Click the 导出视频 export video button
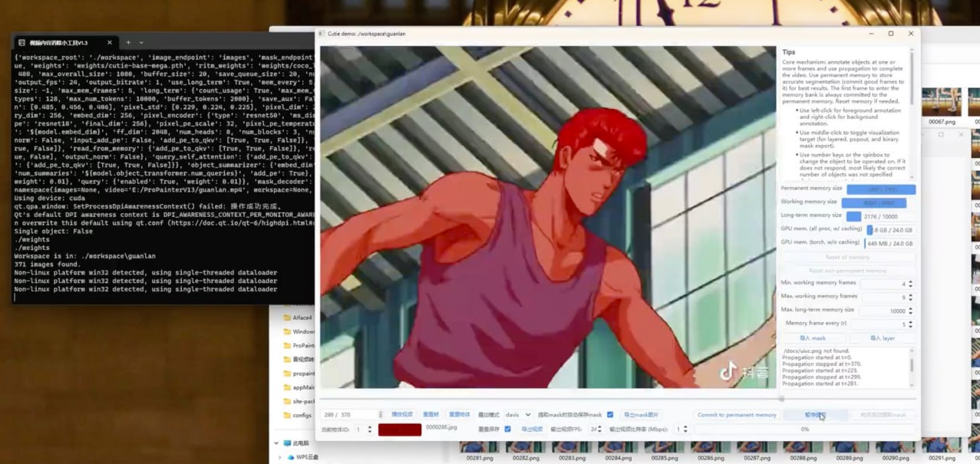This screenshot has height=464, width=980. click(532, 429)
